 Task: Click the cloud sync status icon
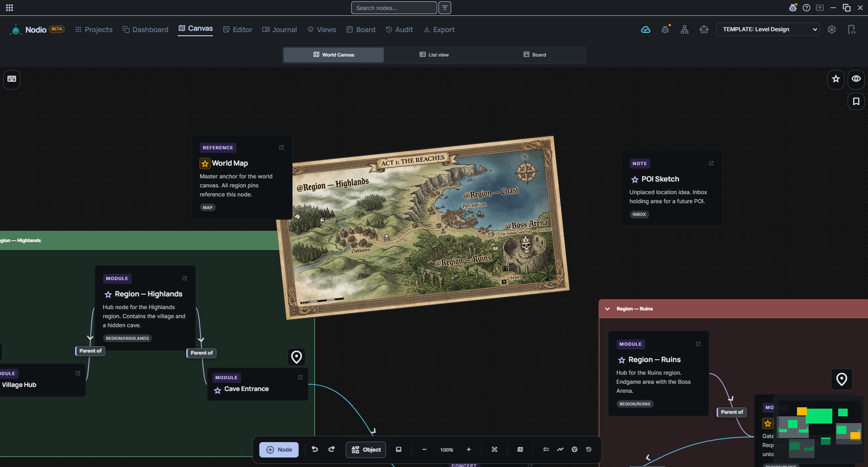pos(646,29)
